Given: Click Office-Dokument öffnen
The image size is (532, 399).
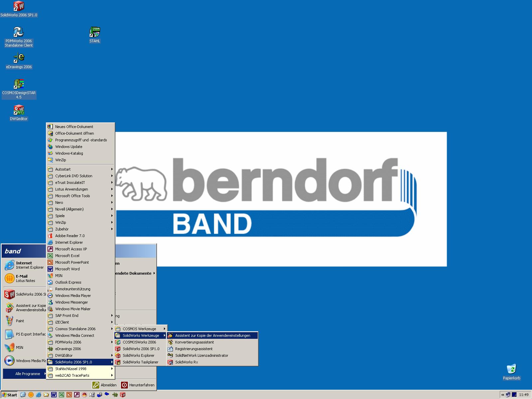Looking at the screenshot, I should [80, 133].
